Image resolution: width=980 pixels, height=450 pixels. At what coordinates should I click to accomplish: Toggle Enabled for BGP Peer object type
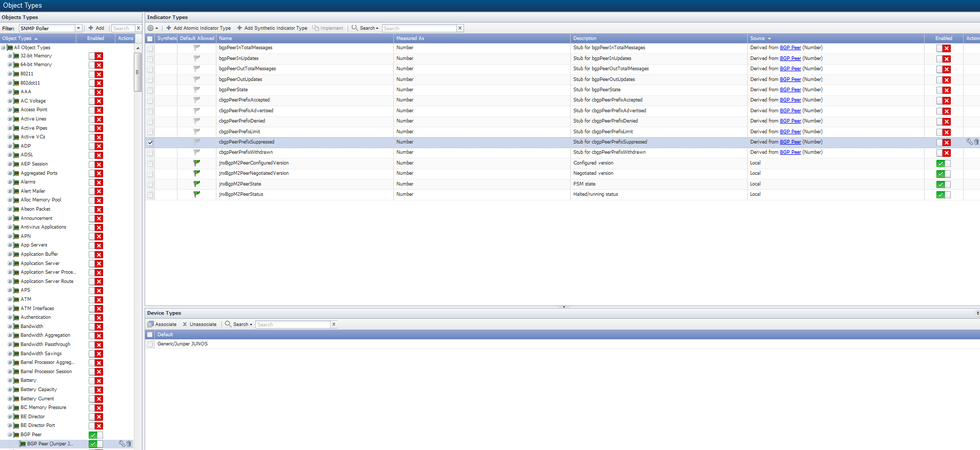(95, 435)
